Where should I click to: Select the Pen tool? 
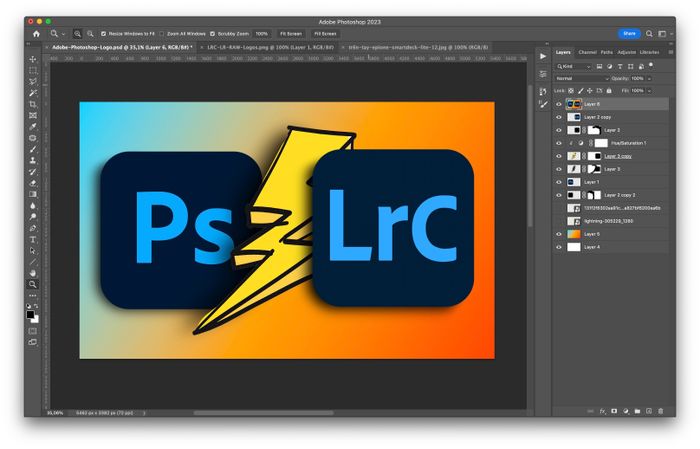click(33, 228)
